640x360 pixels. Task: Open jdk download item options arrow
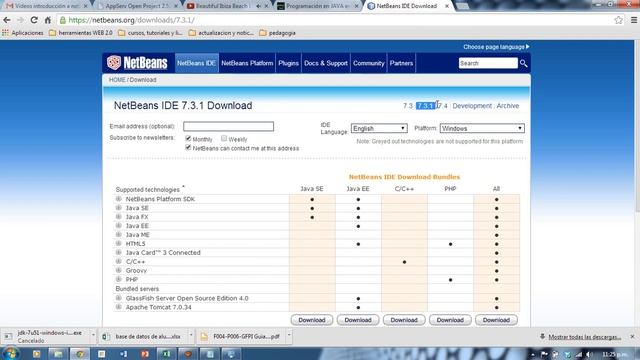point(93,336)
